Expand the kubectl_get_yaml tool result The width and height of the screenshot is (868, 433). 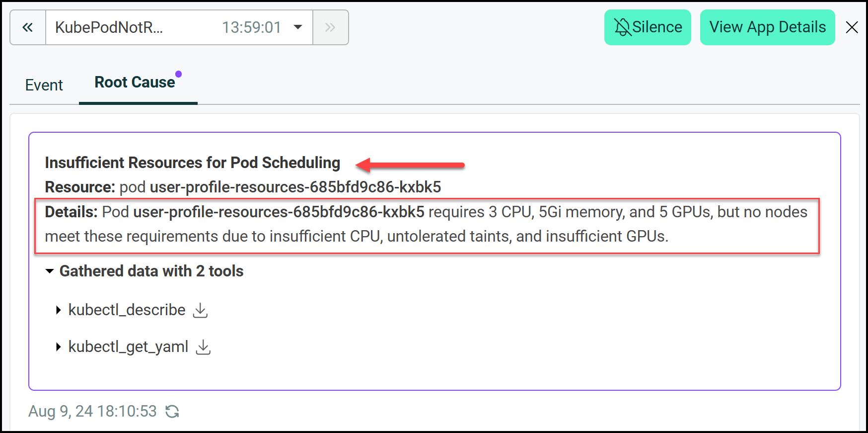click(59, 347)
